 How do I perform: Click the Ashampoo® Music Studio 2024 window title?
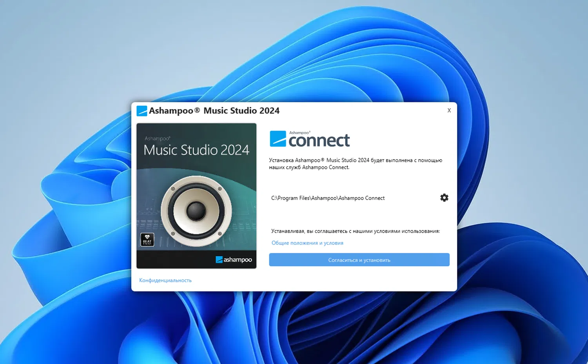click(x=214, y=111)
